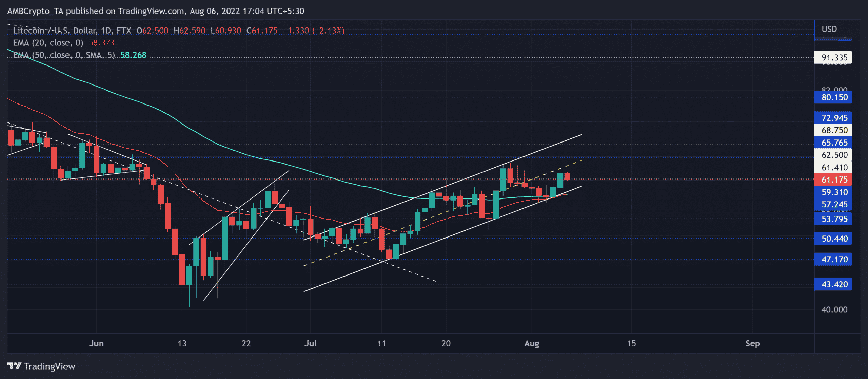The image size is (868, 379).
Task: Click the Aug date on time axis
Action: click(532, 343)
